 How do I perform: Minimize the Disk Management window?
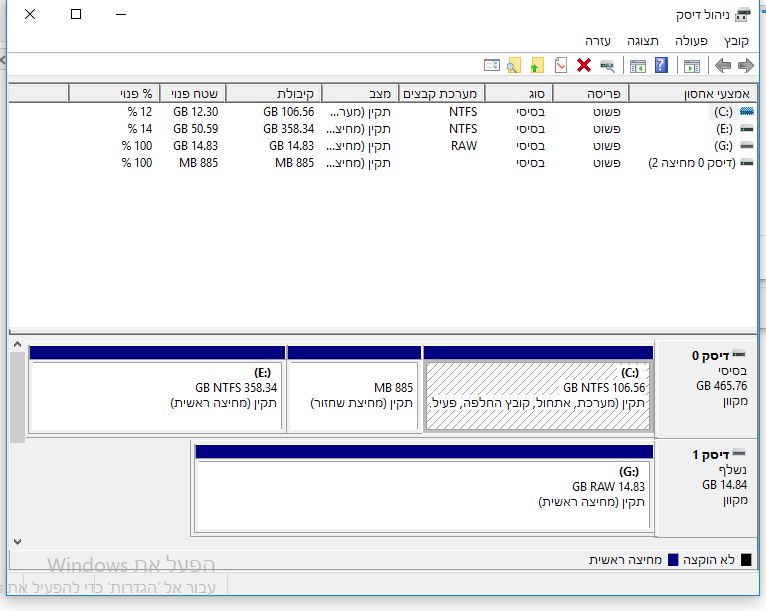pyautogui.click(x=121, y=14)
